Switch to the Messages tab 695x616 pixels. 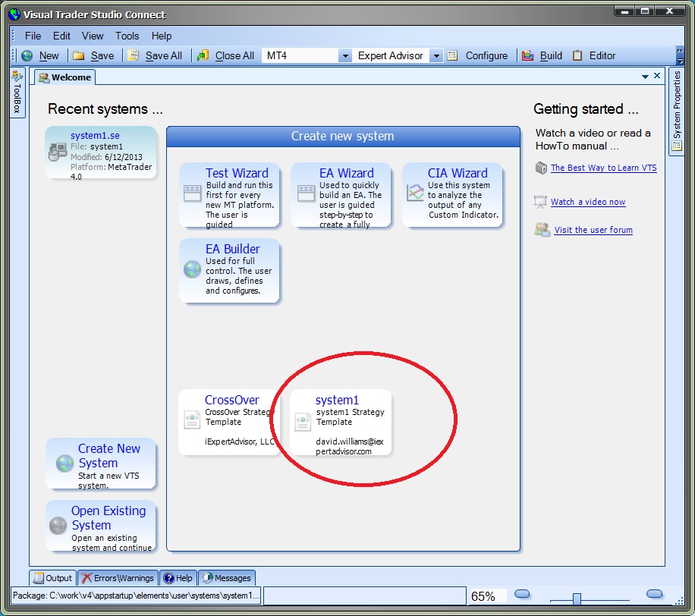227,578
